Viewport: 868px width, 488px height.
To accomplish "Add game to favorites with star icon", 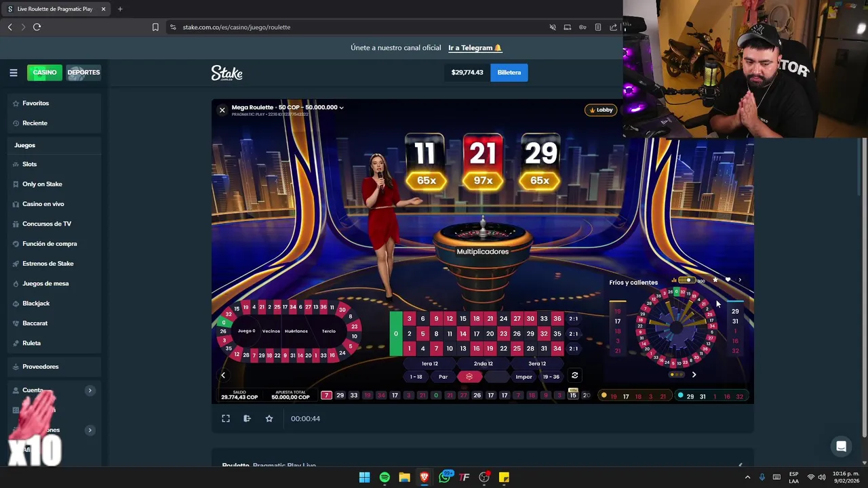I will point(269,419).
